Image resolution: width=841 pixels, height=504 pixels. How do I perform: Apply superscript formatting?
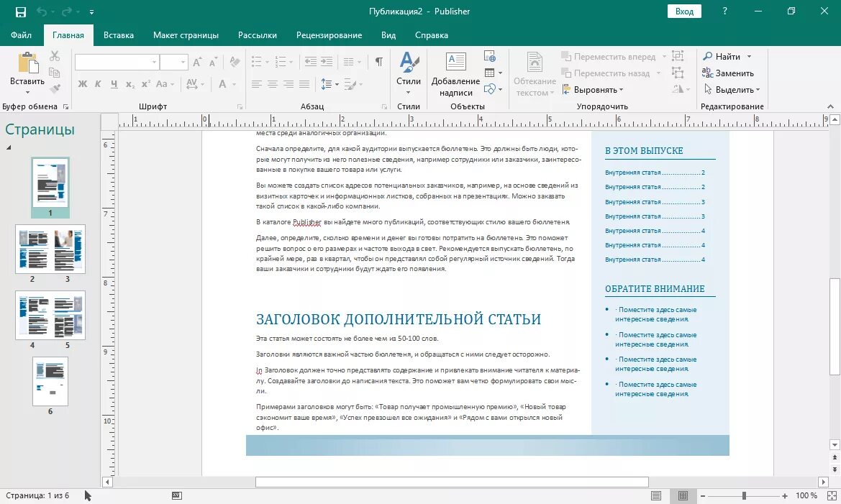146,84
